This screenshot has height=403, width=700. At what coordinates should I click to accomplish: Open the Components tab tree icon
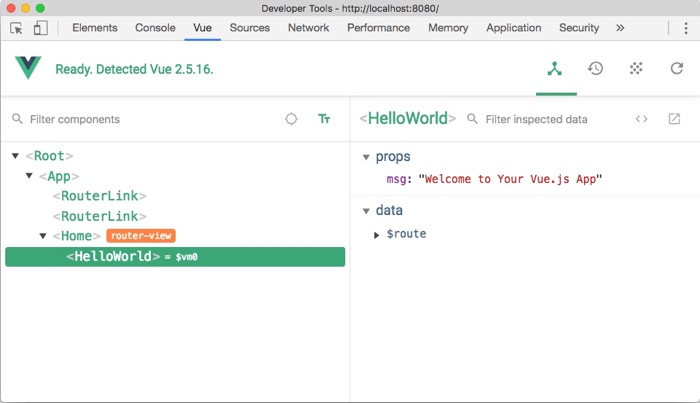555,69
